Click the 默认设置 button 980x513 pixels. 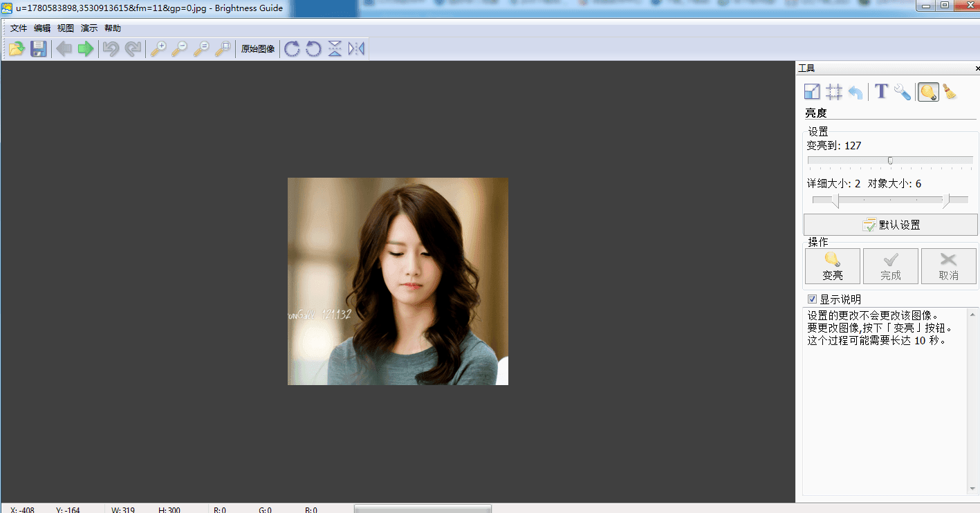click(891, 225)
